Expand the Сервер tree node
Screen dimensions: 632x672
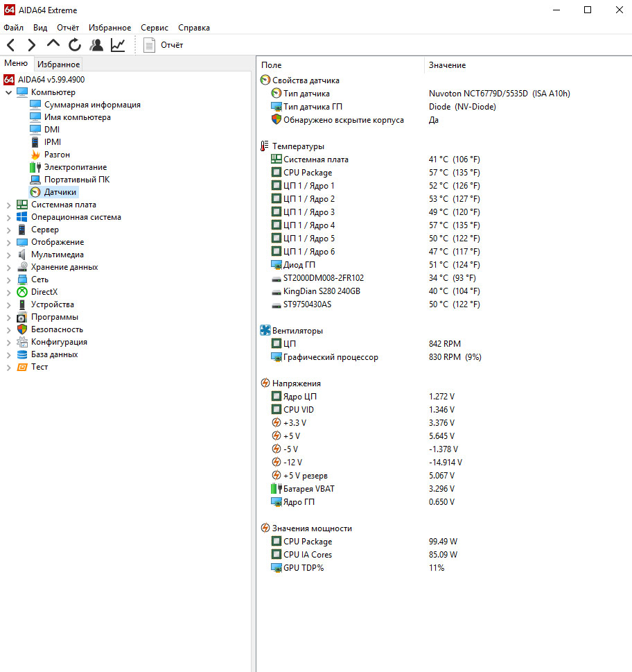8,230
